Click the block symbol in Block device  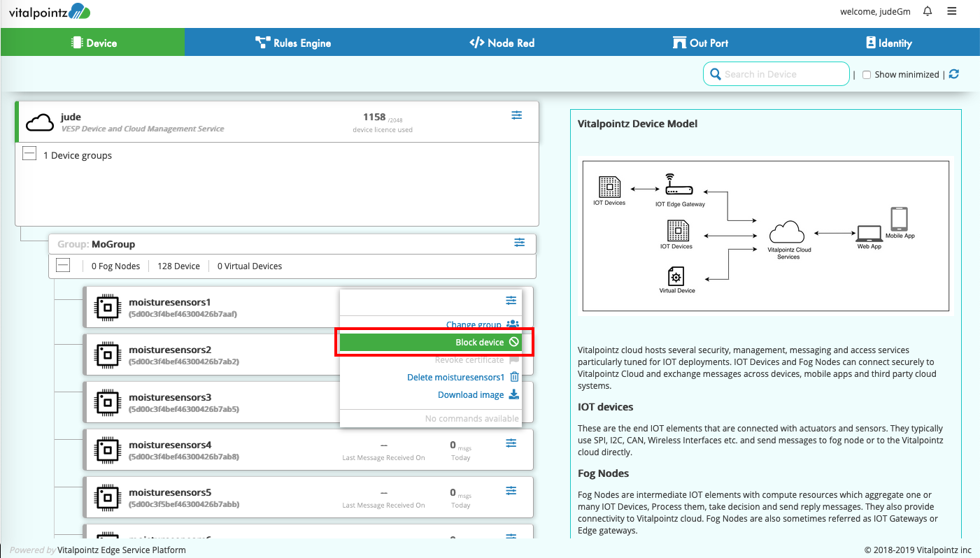point(514,342)
